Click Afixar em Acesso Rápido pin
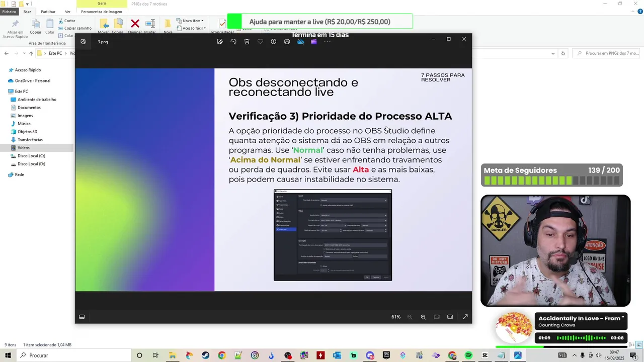This screenshot has width=644, height=362. click(15, 28)
